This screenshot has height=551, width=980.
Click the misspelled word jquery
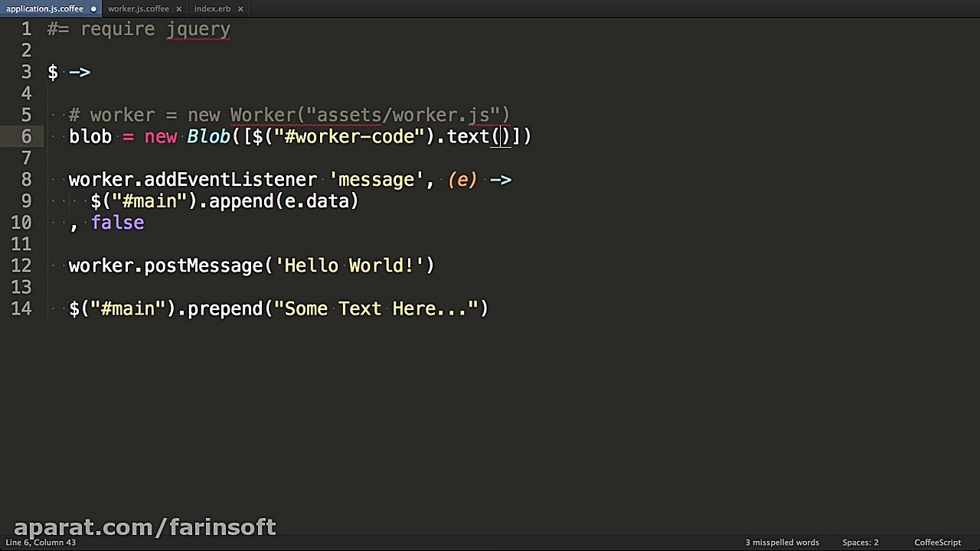click(x=198, y=29)
